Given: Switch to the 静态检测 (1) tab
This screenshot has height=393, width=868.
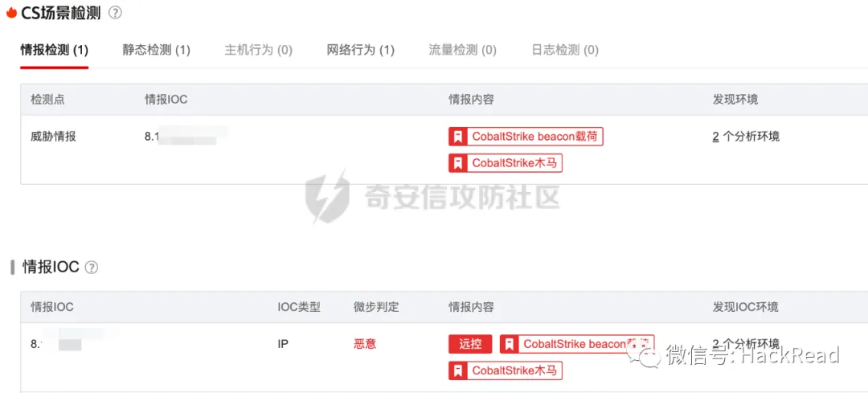Looking at the screenshot, I should (x=156, y=51).
